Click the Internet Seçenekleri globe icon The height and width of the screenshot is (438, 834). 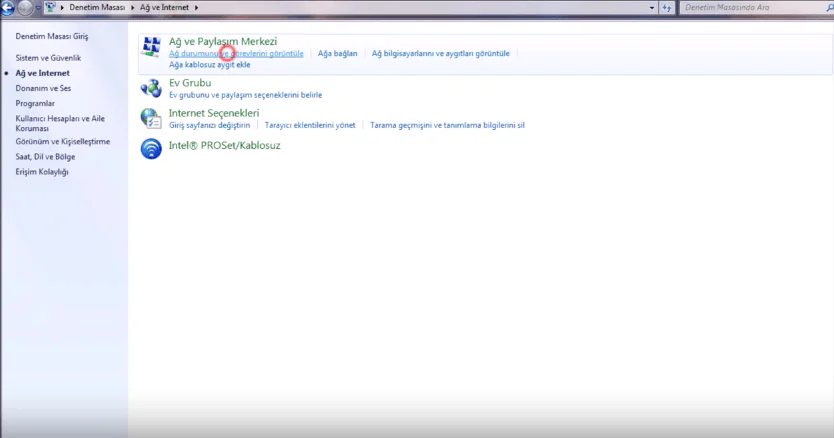tap(151, 119)
